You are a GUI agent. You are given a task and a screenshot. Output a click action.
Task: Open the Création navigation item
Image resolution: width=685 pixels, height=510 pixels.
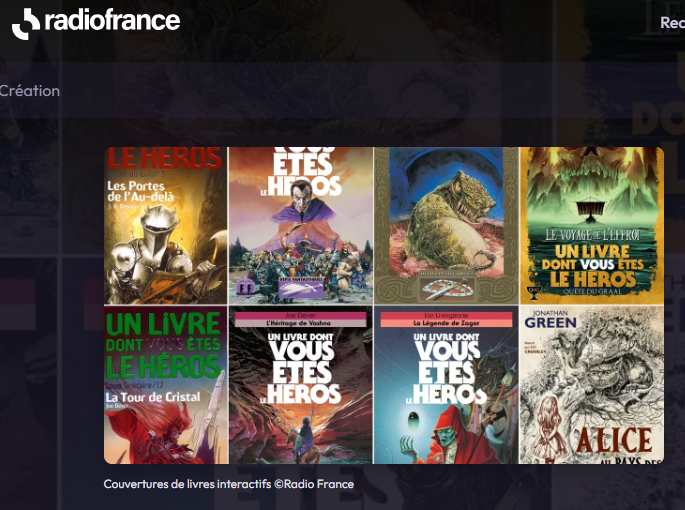click(x=30, y=91)
